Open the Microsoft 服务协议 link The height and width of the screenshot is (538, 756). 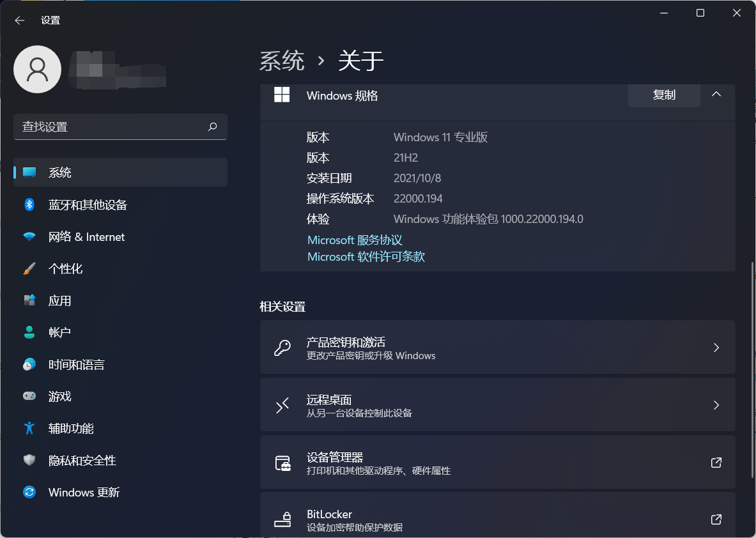[354, 240]
